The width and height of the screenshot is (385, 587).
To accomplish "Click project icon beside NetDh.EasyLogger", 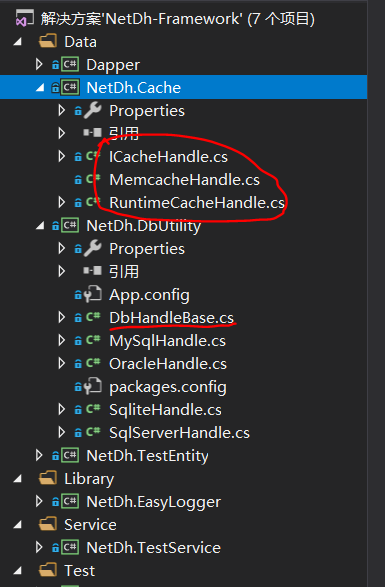I will [70, 501].
